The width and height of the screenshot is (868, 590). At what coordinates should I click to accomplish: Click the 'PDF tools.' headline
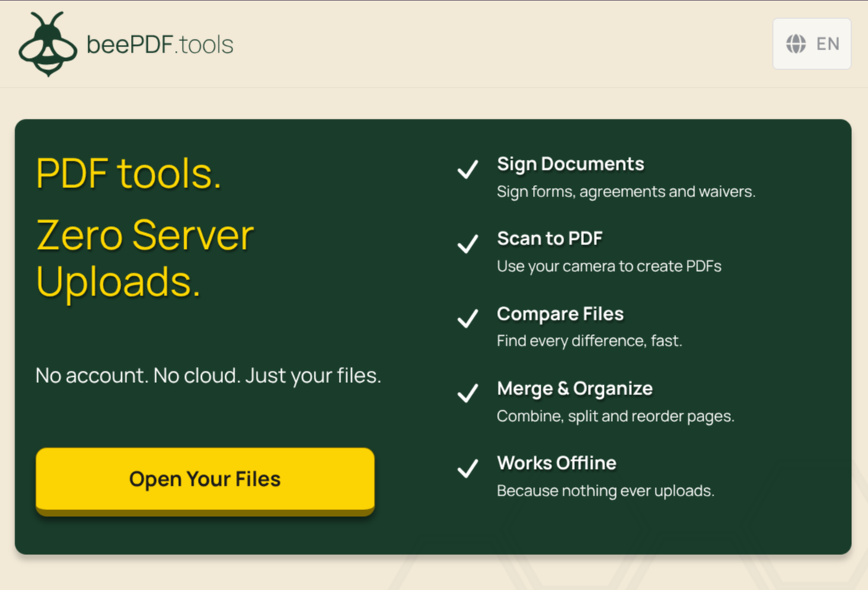coord(129,174)
